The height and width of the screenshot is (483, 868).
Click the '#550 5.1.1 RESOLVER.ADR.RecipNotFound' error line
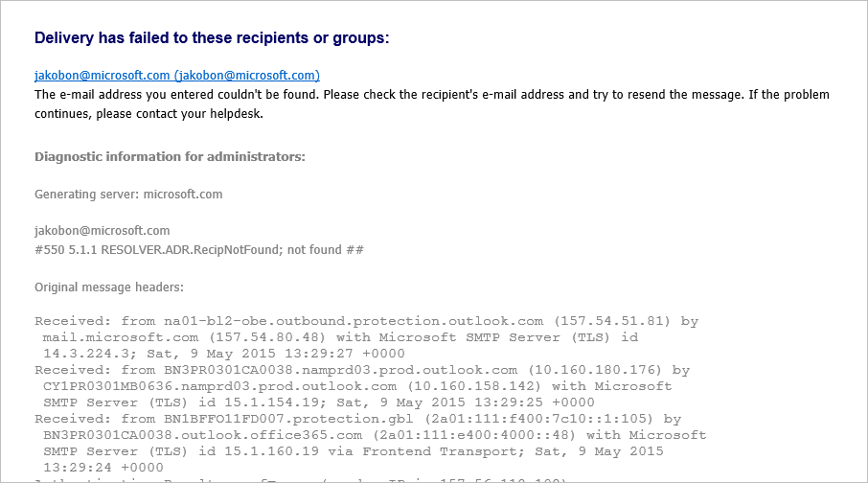[199, 250]
